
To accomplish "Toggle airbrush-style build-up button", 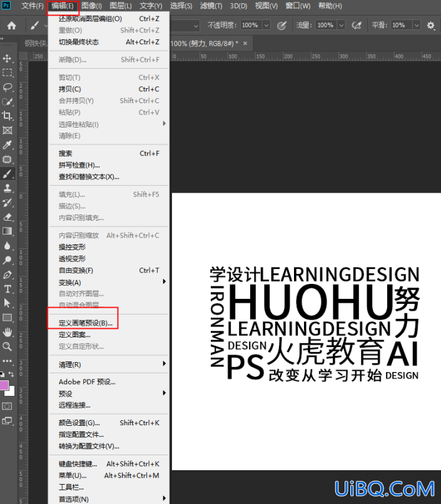I will (x=357, y=26).
